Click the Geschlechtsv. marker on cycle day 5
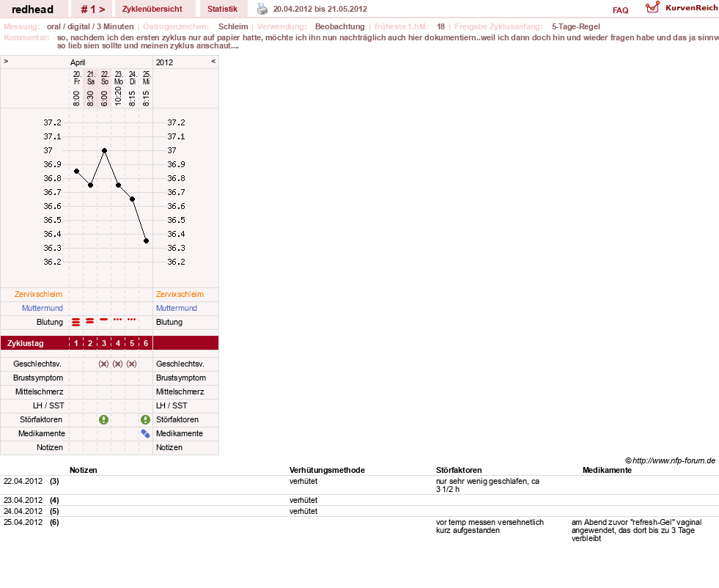Image resolution: width=719 pixels, height=588 pixels. click(132, 364)
